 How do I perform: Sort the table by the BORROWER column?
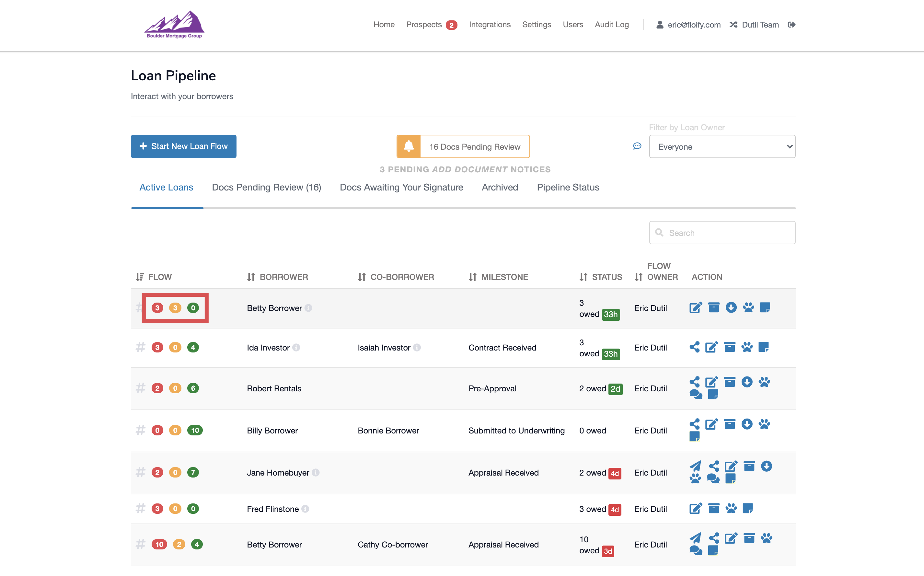277,277
